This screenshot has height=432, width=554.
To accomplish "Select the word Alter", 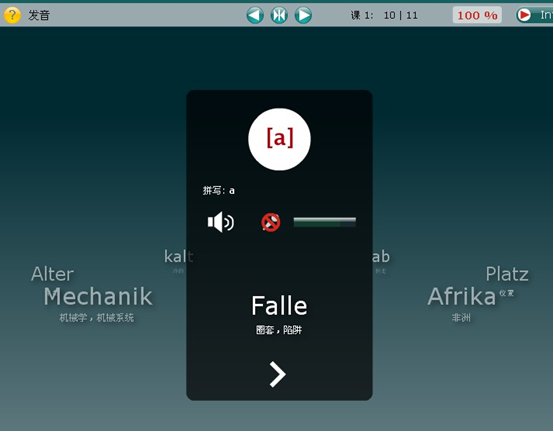I will point(52,274).
